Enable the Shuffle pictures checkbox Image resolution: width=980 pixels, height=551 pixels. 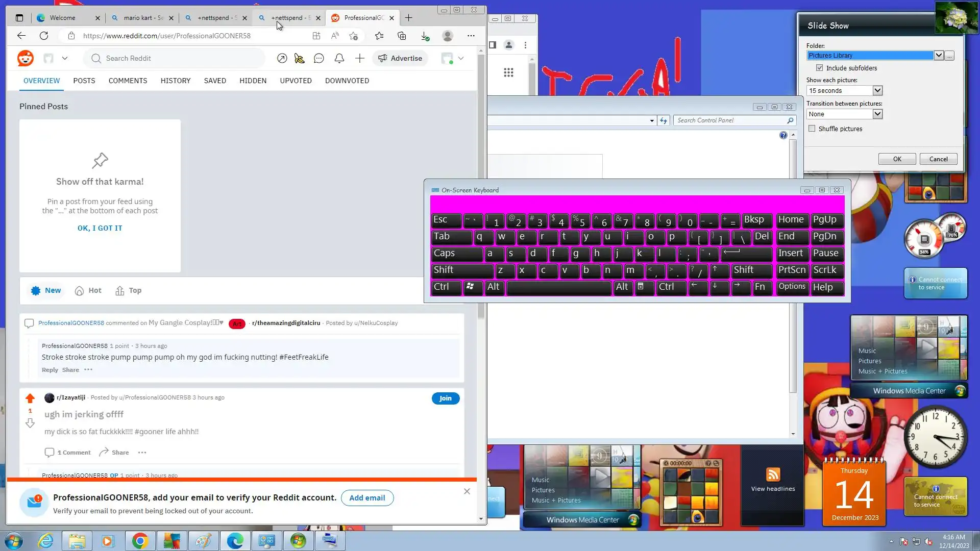click(812, 129)
